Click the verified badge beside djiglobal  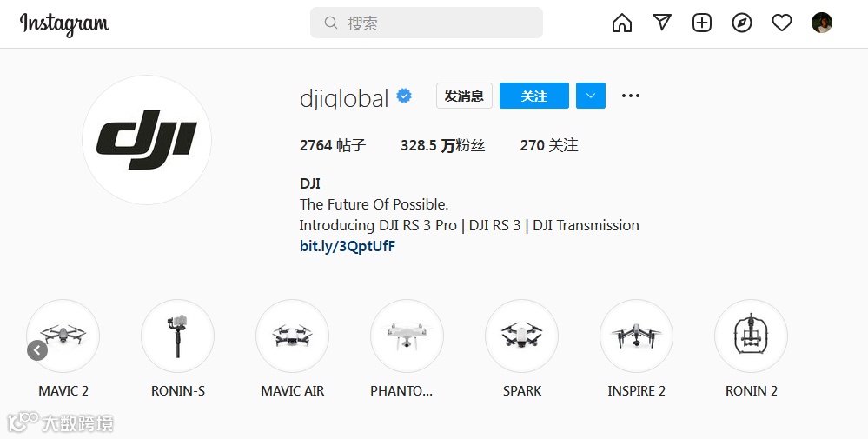[x=404, y=96]
